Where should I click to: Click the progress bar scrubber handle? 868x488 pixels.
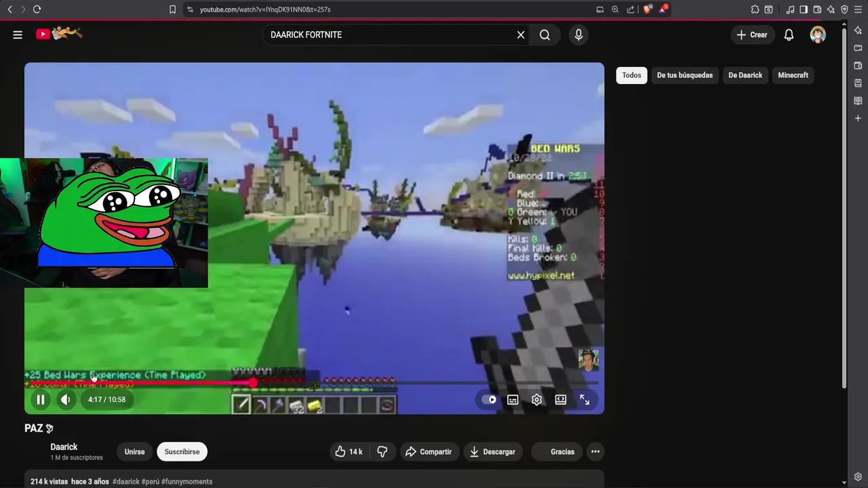pyautogui.click(x=253, y=383)
